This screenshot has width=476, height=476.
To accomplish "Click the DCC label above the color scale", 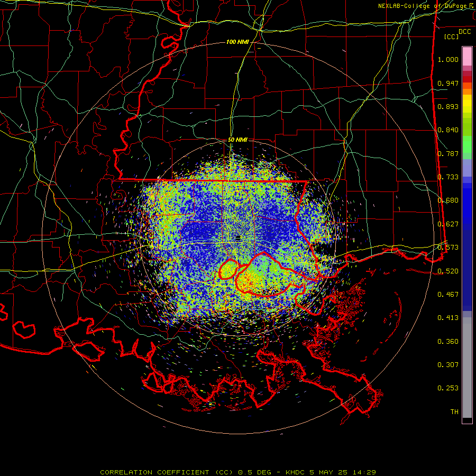I will point(465,32).
